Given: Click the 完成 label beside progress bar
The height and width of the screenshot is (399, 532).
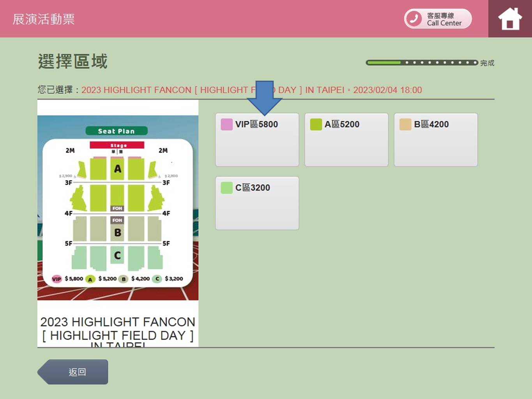Looking at the screenshot, I should [x=487, y=63].
